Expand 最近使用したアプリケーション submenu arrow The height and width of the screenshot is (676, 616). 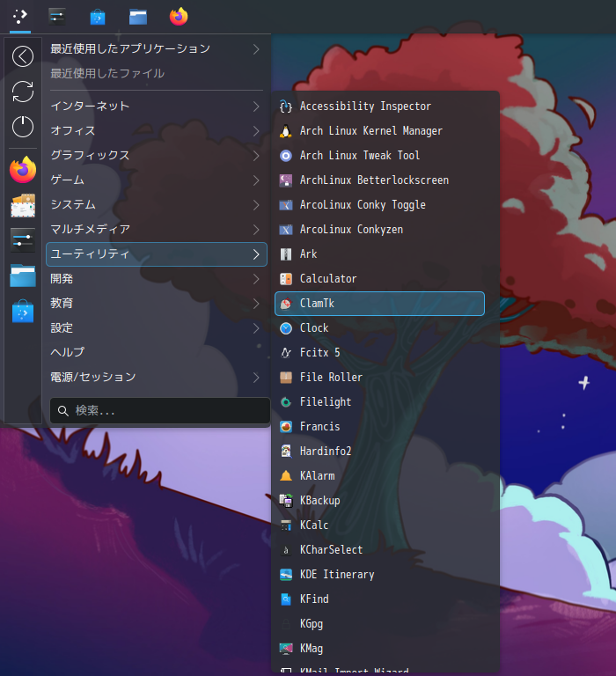[256, 49]
